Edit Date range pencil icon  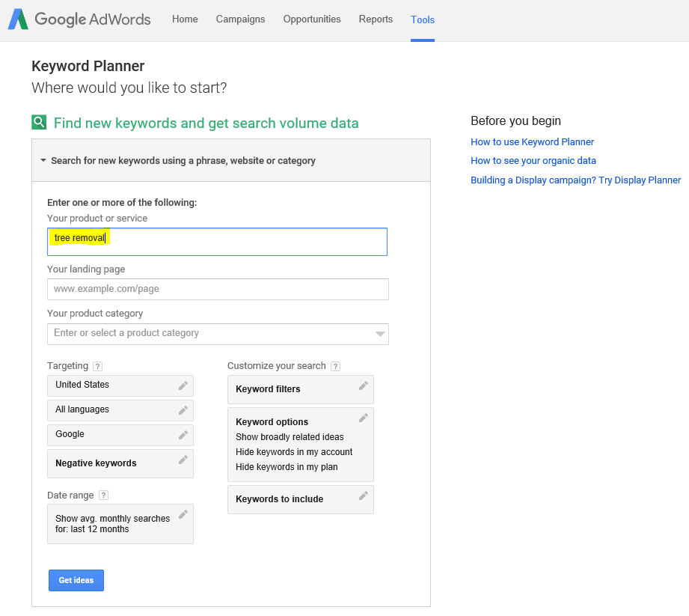click(x=183, y=514)
